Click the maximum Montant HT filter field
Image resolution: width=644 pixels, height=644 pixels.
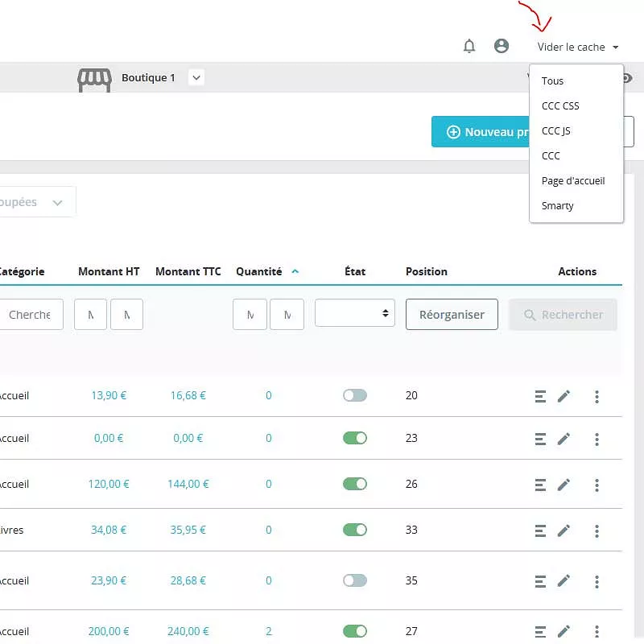coord(126,315)
